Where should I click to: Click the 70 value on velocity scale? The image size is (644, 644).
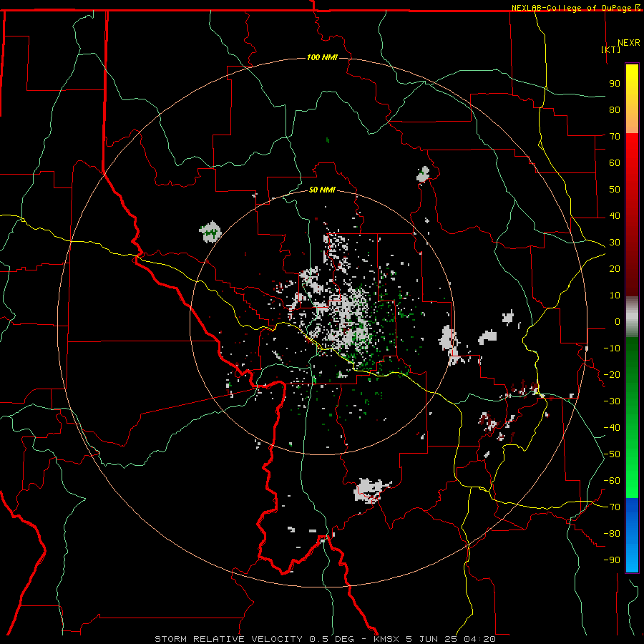[615, 137]
